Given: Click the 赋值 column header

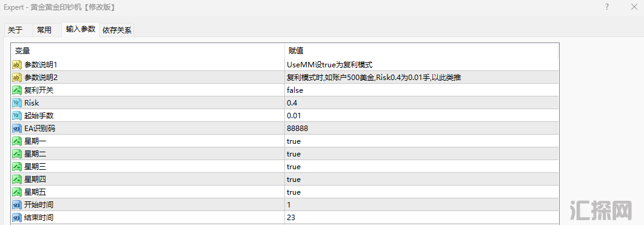Looking at the screenshot, I should click(421, 50).
